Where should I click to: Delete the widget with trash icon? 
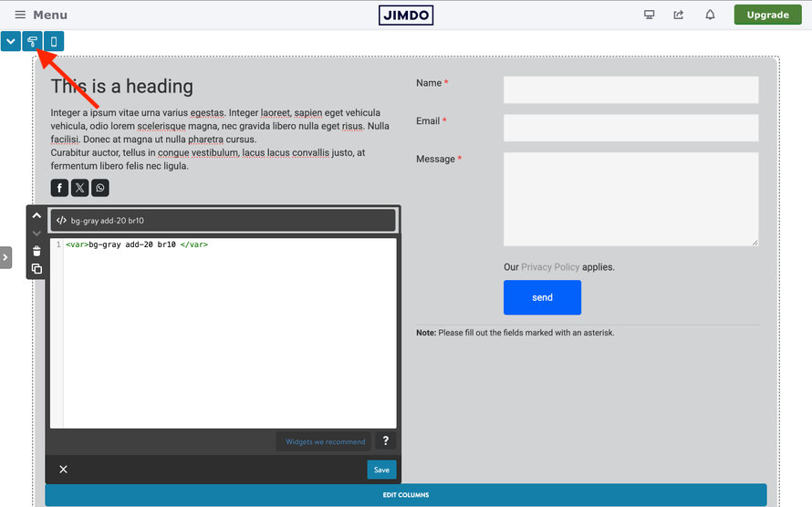[x=36, y=252]
